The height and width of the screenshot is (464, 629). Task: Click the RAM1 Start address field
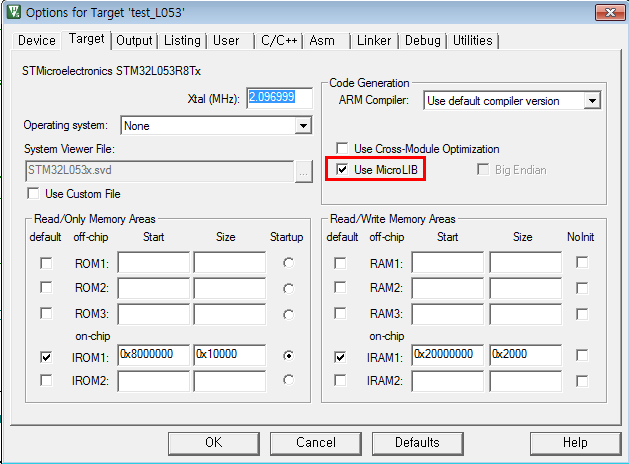[x=447, y=262]
